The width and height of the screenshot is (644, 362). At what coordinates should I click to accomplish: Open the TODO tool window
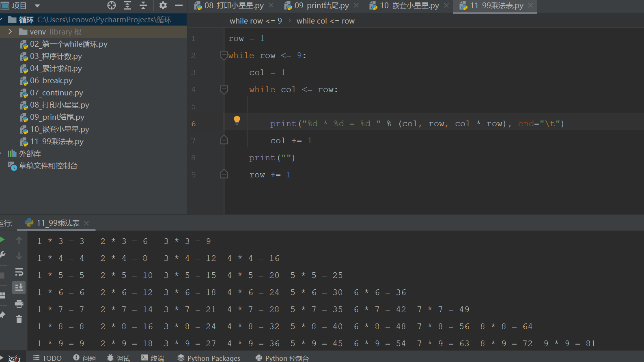[x=47, y=358]
